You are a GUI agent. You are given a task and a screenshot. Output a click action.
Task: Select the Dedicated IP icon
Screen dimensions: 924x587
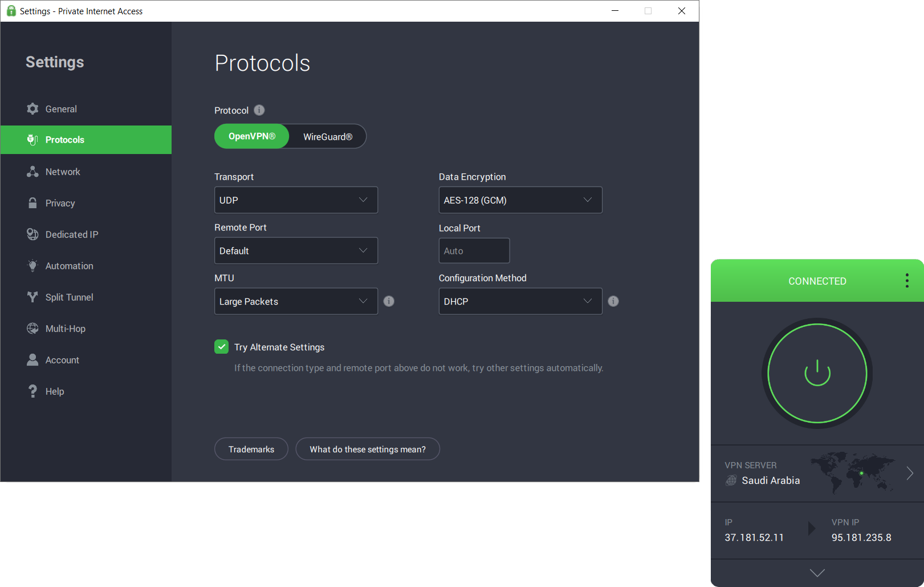coord(33,234)
